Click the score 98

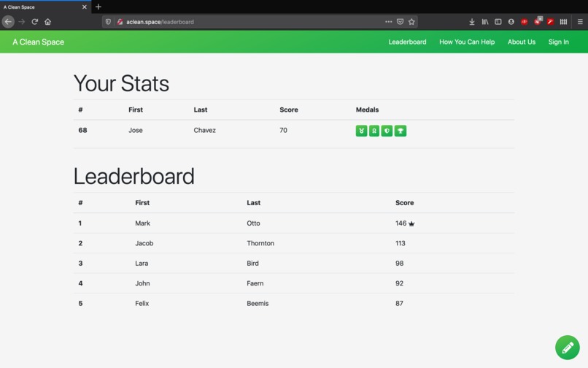pos(399,264)
